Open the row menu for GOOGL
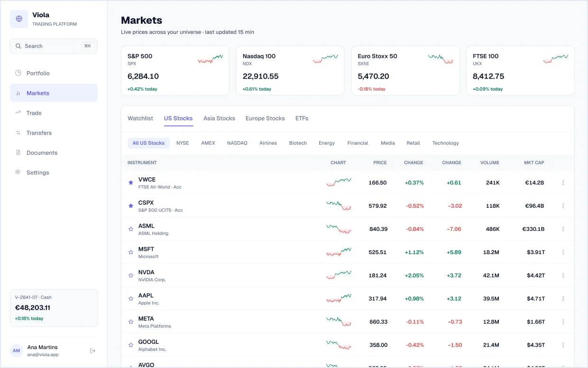The height and width of the screenshot is (368, 588). coord(563,345)
